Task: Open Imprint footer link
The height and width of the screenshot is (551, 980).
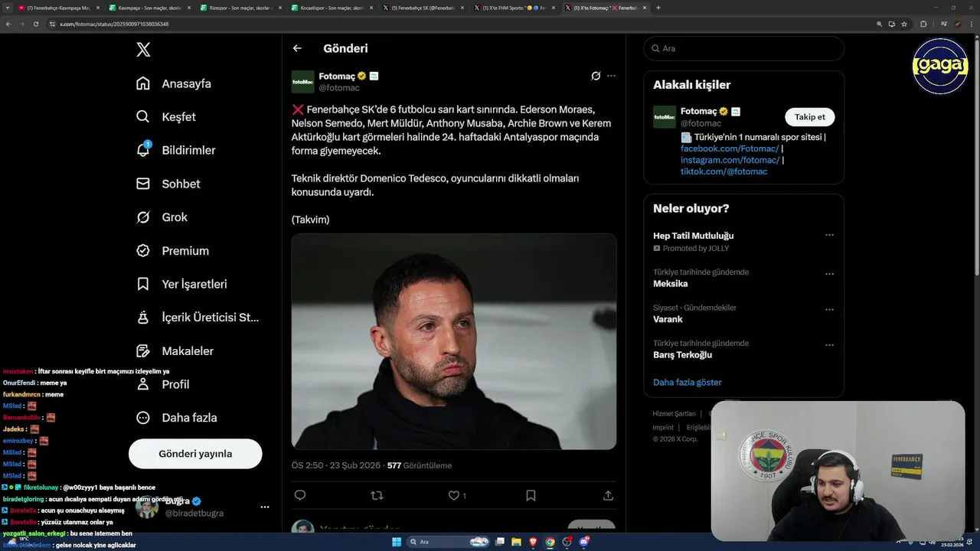Action: (x=663, y=428)
